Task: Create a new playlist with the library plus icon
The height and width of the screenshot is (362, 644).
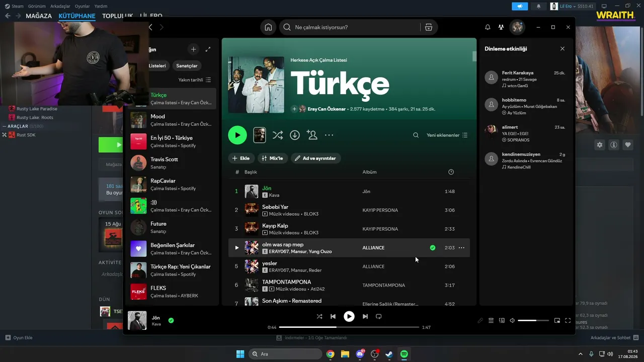Action: (x=193, y=49)
